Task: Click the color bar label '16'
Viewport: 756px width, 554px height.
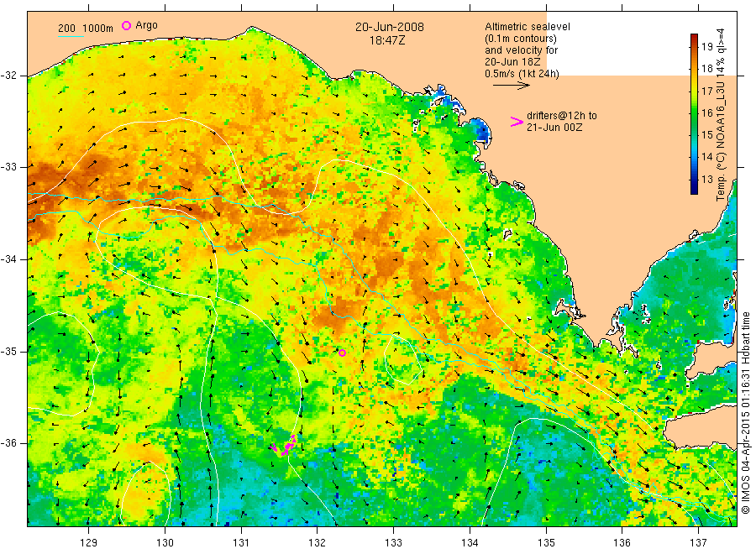Action: (x=706, y=113)
